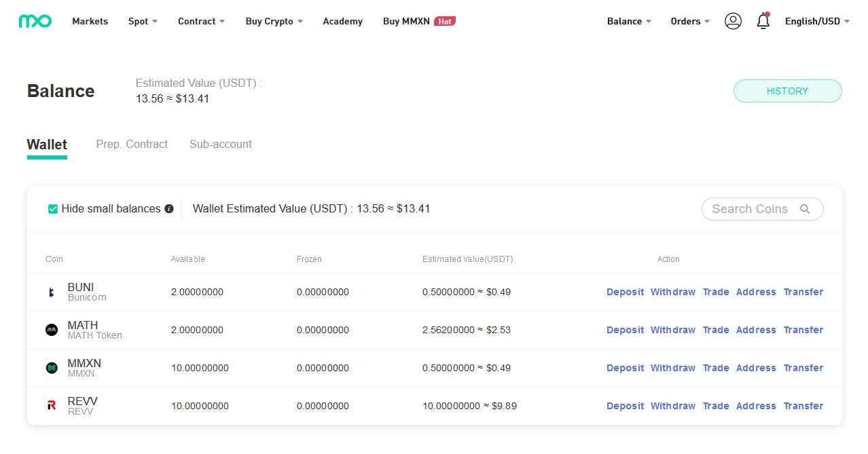
Task: Expand the Buy Crypto dropdown
Action: (x=274, y=21)
